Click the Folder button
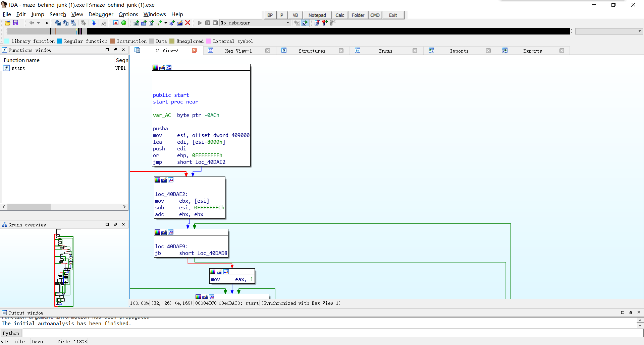 point(358,15)
